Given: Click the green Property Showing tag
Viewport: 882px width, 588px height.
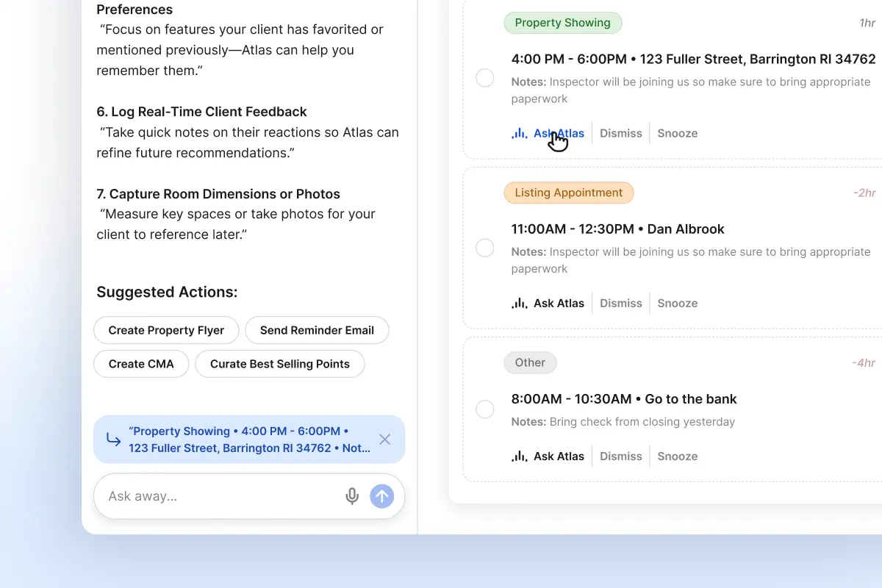Looking at the screenshot, I should [562, 23].
